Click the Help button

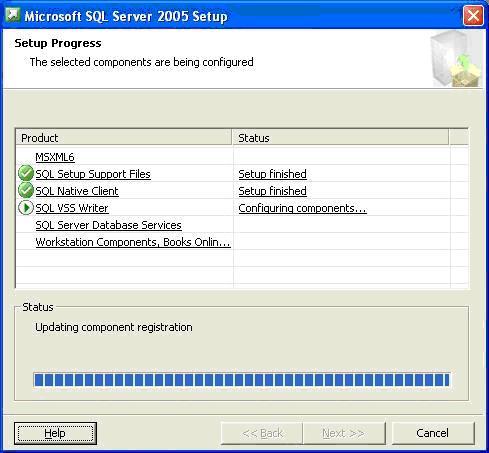click(55, 433)
